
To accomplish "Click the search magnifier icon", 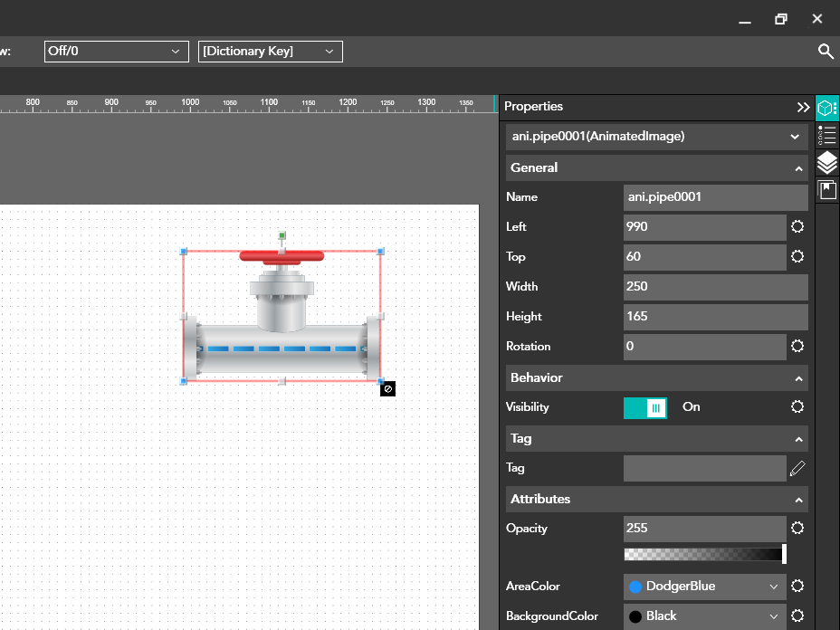I will [x=826, y=52].
